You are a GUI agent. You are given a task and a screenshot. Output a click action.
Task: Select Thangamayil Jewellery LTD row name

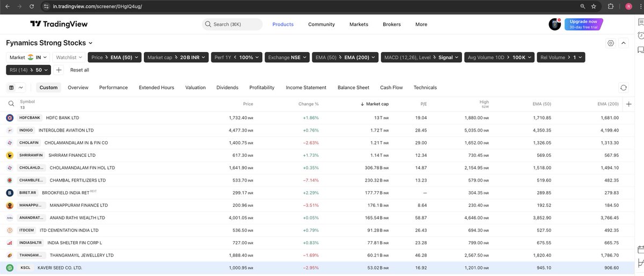click(81, 255)
